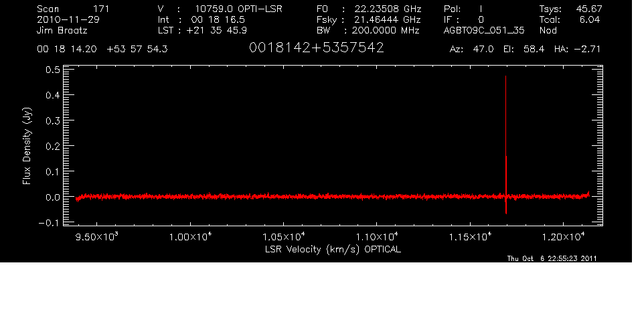This screenshot has height=328, width=644.
Task: Click the x-axis tick label 1.15×10⁴
Action: point(469,237)
